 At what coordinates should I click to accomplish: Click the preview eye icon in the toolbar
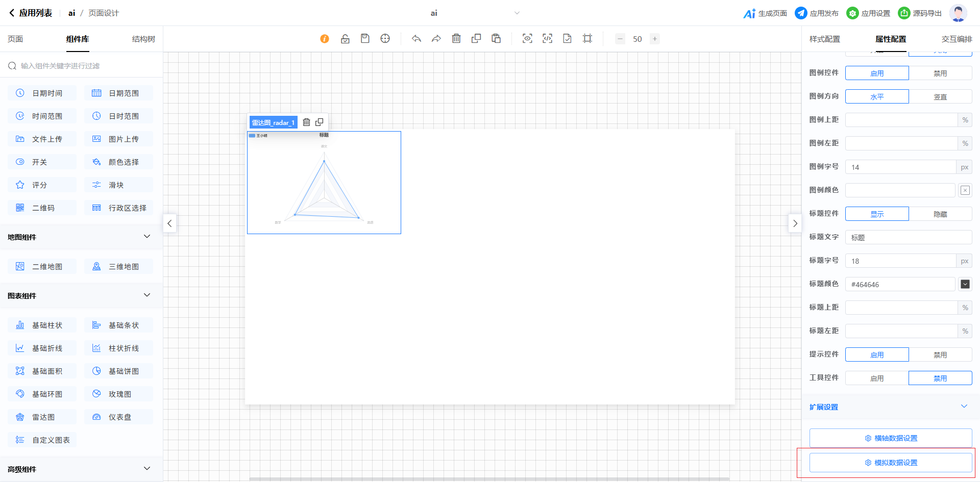(527, 39)
